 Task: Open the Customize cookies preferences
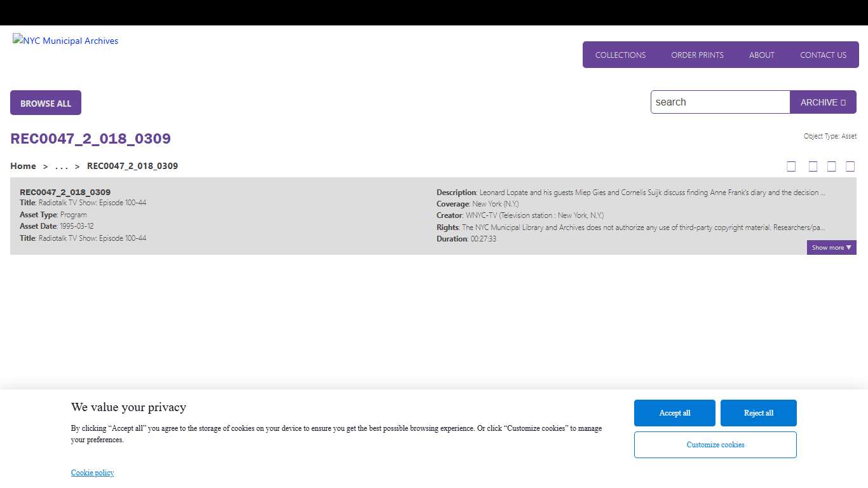click(x=715, y=445)
